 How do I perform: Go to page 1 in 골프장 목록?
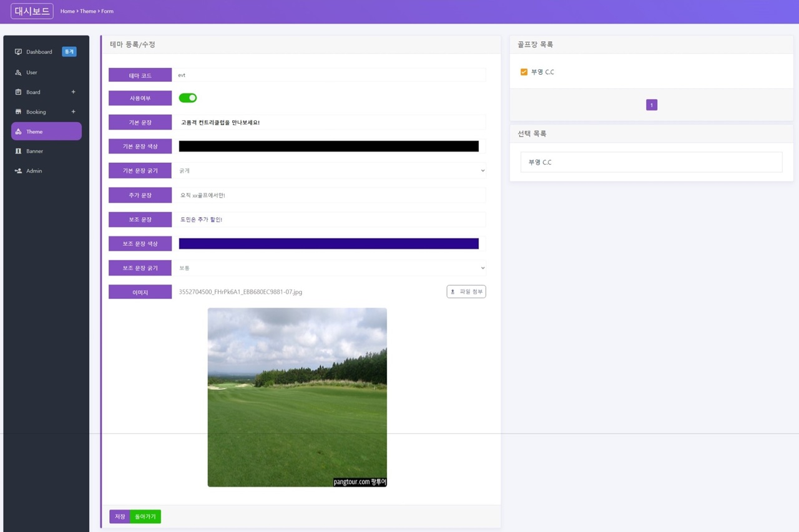point(652,105)
